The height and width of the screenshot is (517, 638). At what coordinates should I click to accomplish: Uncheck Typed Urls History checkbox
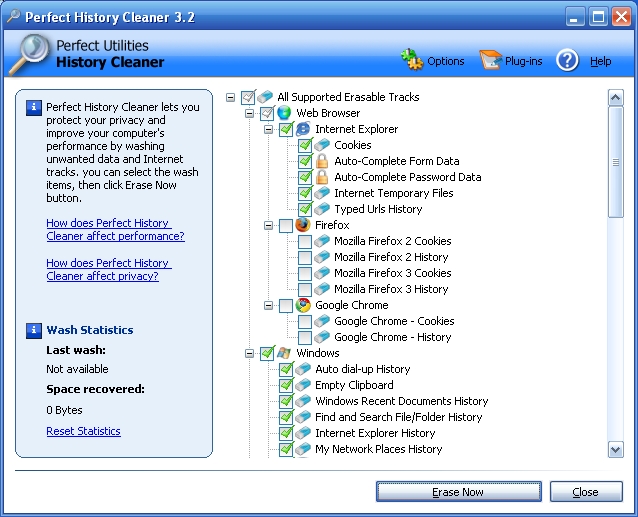305,209
